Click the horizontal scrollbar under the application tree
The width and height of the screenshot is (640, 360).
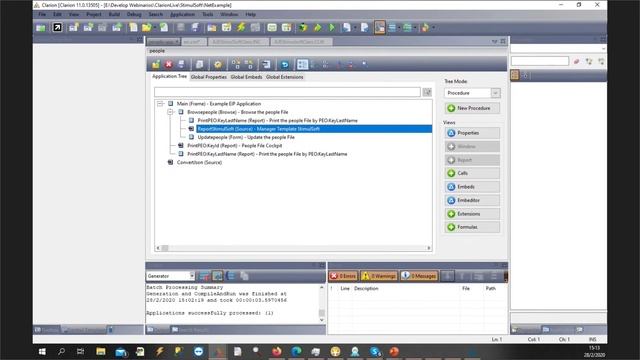pyautogui.click(x=293, y=248)
